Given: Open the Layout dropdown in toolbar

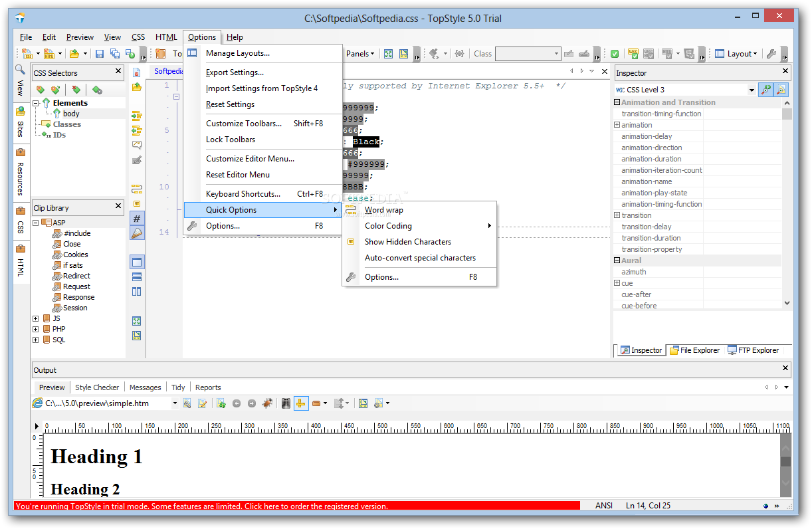Looking at the screenshot, I should [x=736, y=54].
